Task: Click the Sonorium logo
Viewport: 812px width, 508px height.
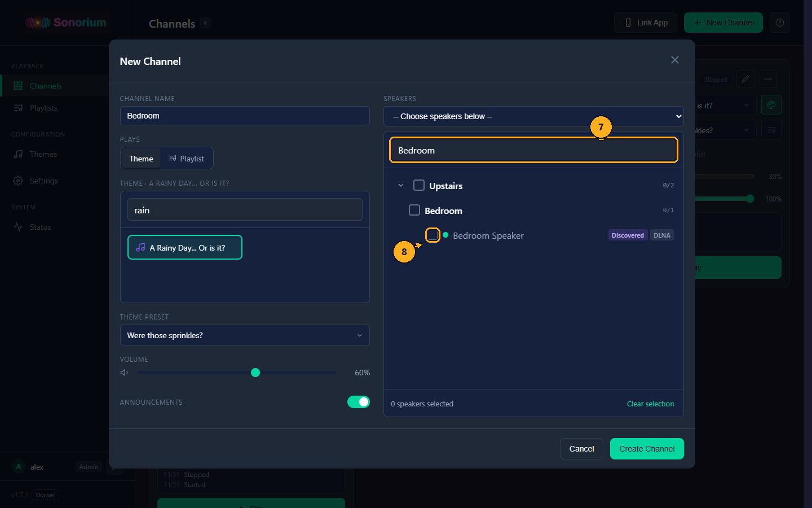Action: click(x=66, y=23)
